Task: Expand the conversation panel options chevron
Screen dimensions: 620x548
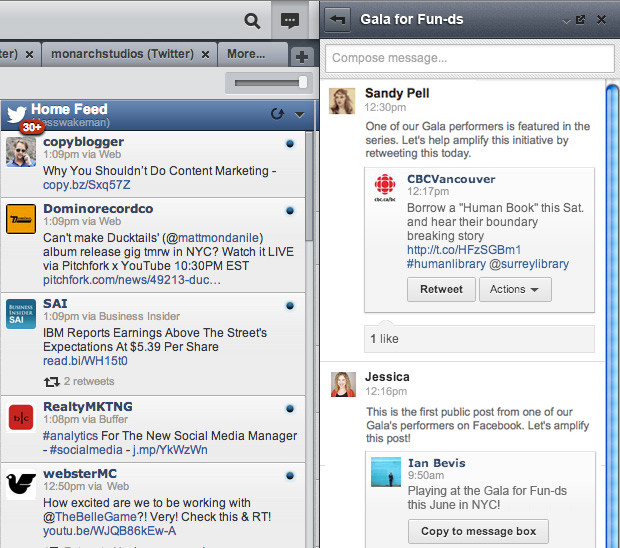Action: click(x=566, y=21)
